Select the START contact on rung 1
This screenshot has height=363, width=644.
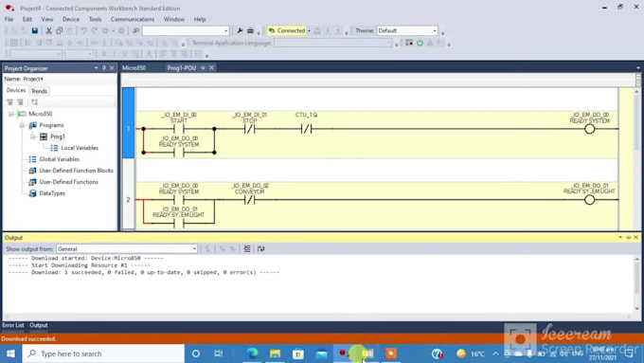click(179, 129)
